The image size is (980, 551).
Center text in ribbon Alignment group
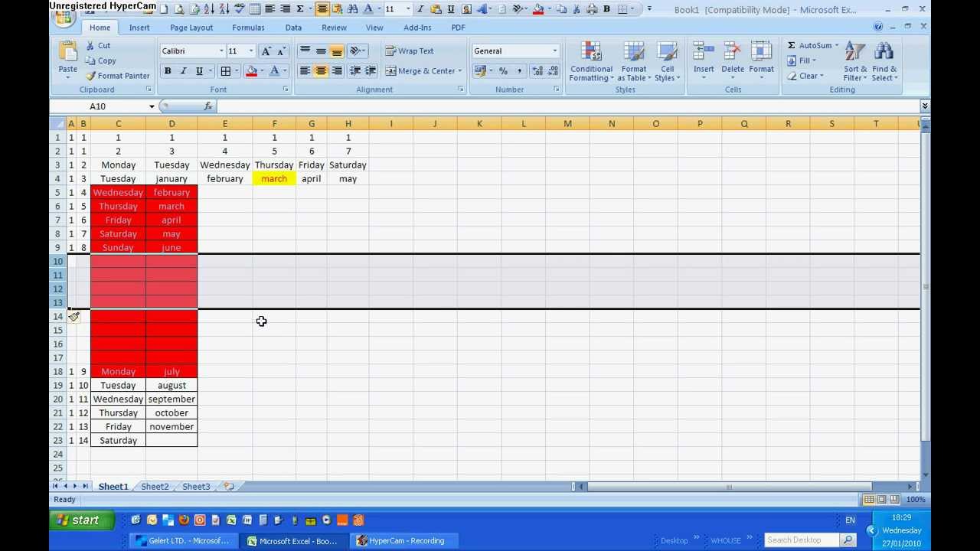coord(321,71)
